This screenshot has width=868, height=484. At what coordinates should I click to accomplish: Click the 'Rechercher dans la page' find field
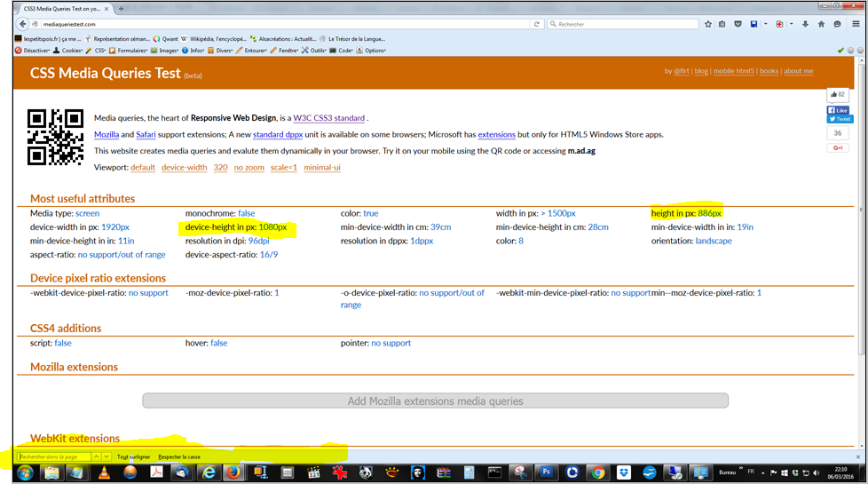coord(55,456)
